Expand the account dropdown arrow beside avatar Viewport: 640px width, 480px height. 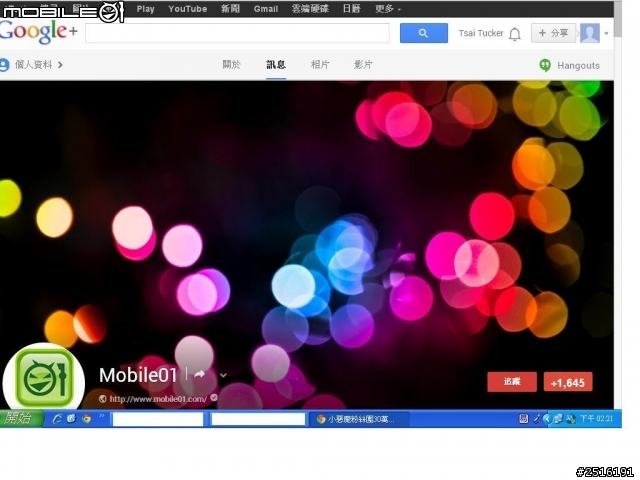606,33
